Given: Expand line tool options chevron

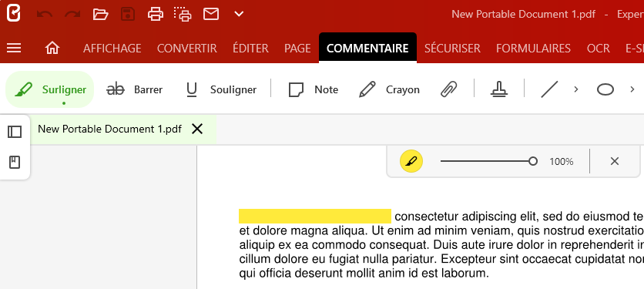Looking at the screenshot, I should tap(575, 89).
